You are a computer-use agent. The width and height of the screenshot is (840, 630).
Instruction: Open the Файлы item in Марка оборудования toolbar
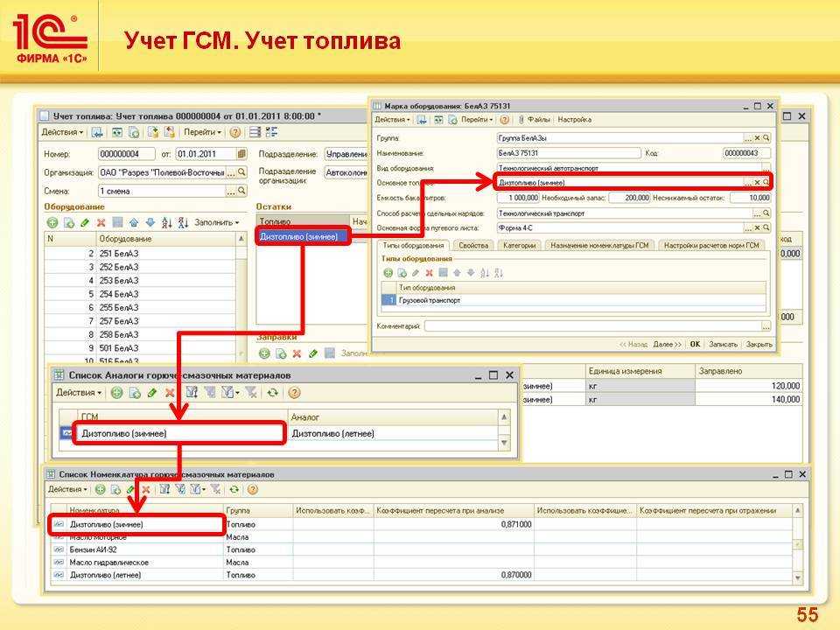tap(534, 120)
